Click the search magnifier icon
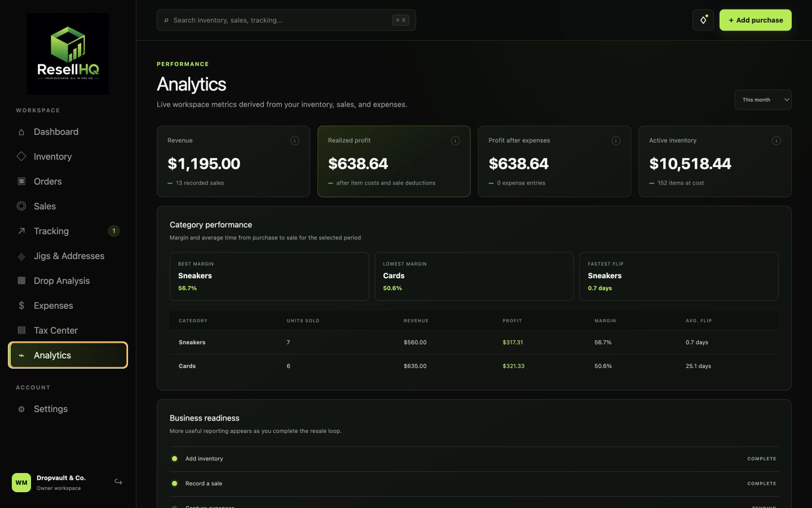 (x=166, y=20)
